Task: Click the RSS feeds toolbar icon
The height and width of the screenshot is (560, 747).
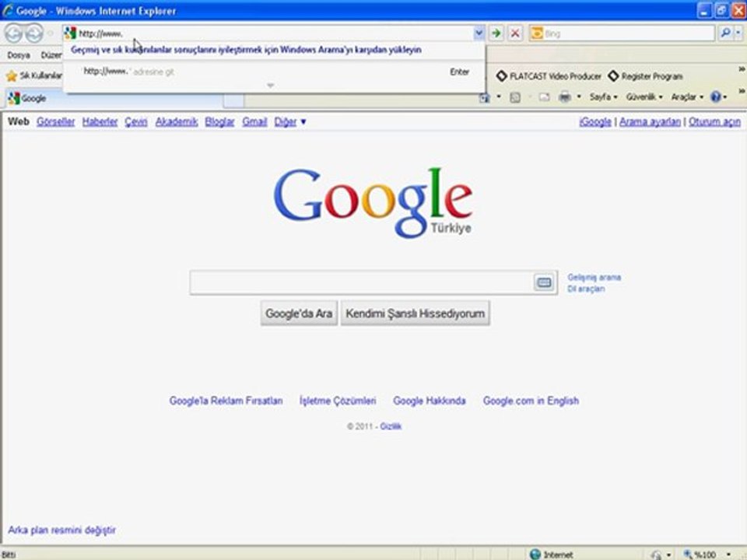Action: [515, 98]
